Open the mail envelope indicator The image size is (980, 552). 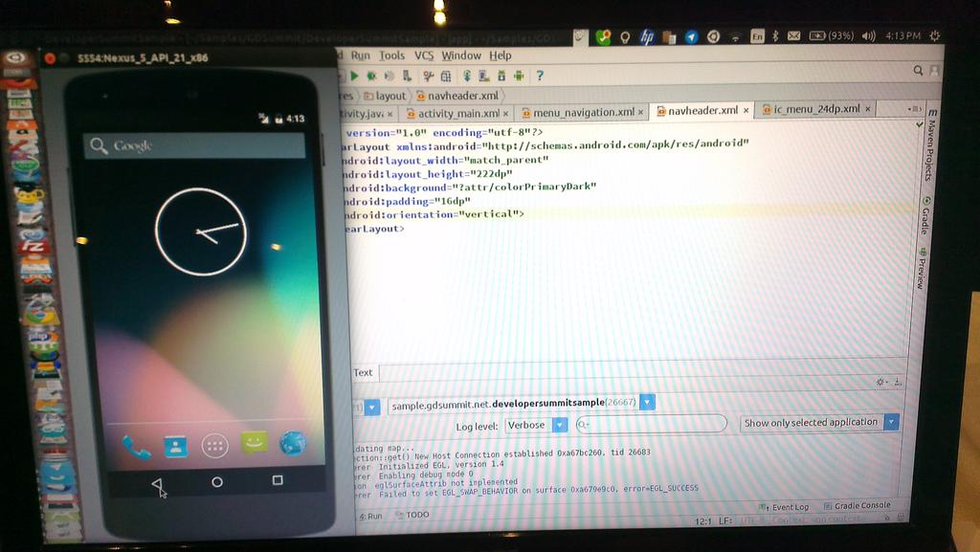(793, 36)
